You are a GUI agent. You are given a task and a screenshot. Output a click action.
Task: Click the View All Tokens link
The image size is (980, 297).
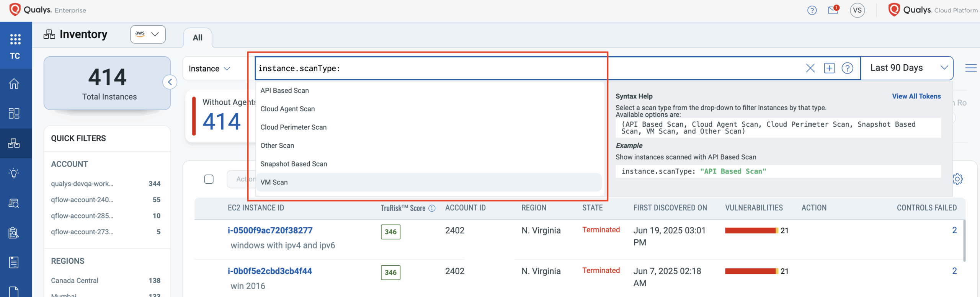click(x=916, y=96)
